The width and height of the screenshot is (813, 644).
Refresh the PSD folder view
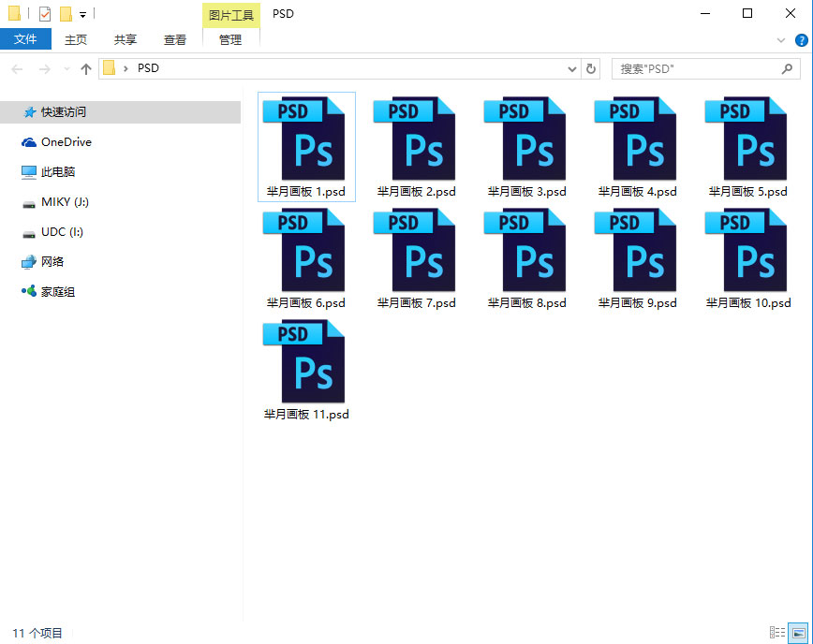tap(591, 69)
